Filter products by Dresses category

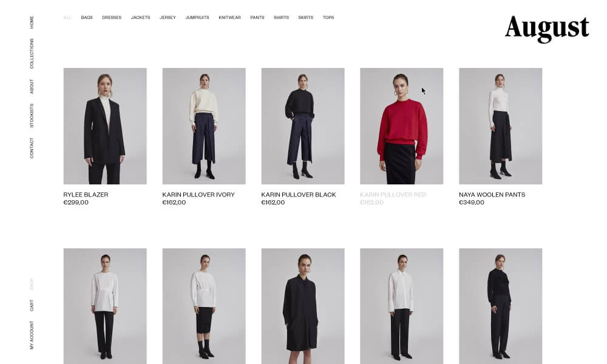click(x=112, y=18)
